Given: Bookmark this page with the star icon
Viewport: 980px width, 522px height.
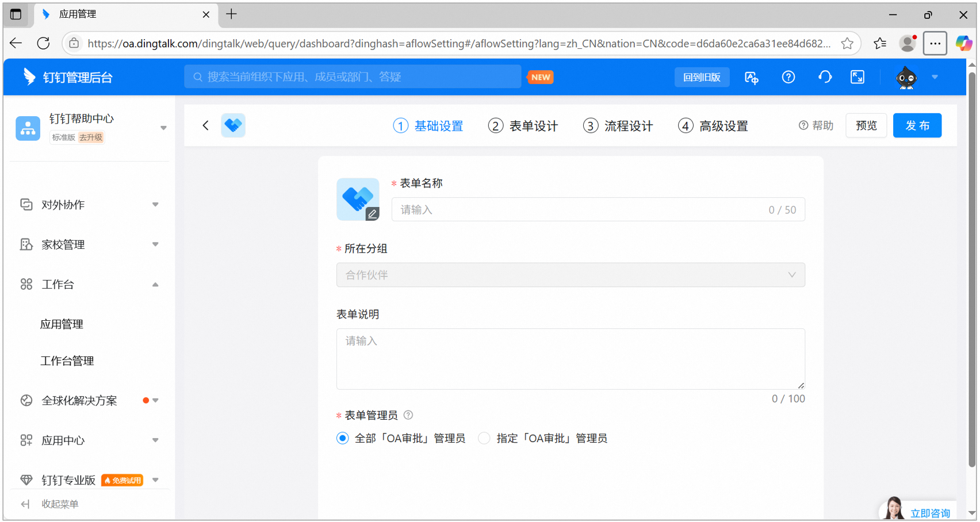Looking at the screenshot, I should point(847,43).
